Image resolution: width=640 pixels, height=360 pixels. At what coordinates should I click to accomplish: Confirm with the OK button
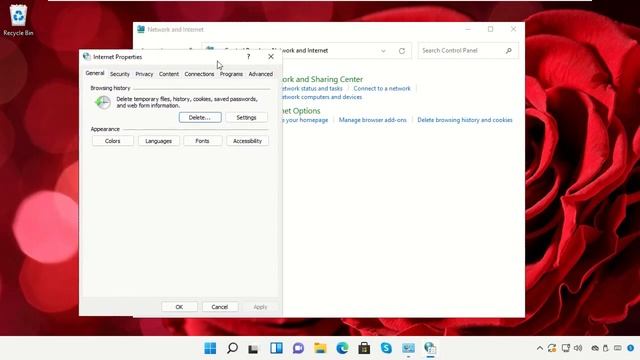pyautogui.click(x=179, y=307)
